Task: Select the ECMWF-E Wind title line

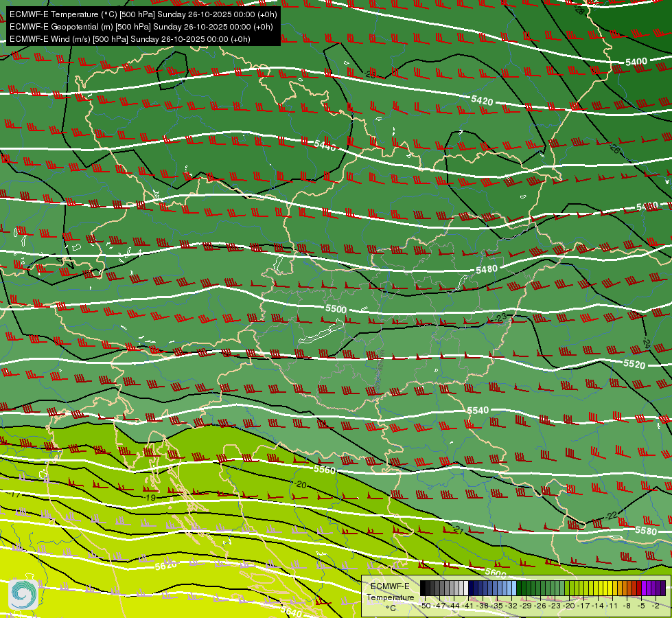Action: [130, 39]
